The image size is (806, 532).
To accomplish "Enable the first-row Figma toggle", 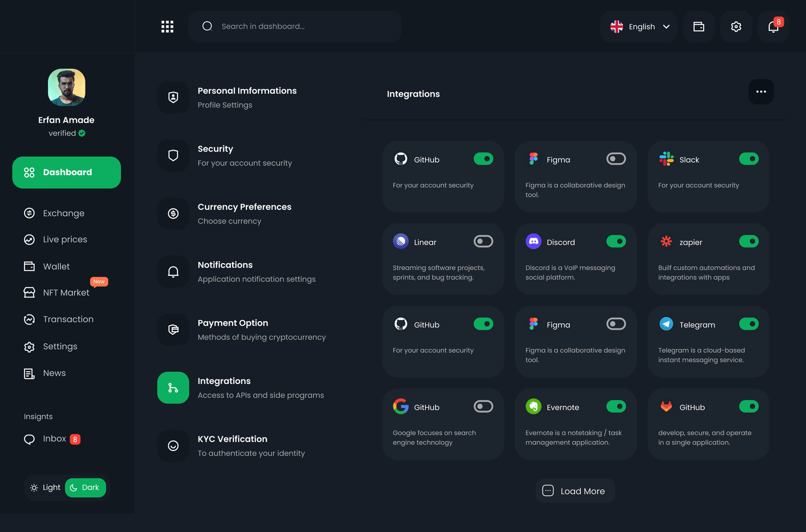I will point(616,159).
